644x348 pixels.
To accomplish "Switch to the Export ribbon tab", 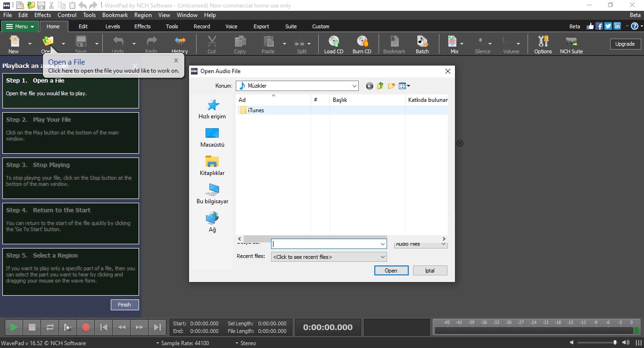I will [261, 26].
